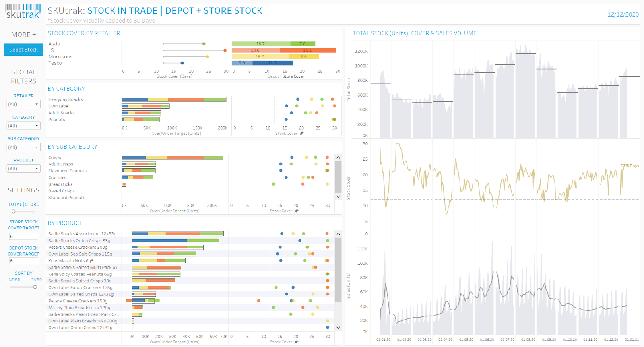Click the RETAILER filter heading
This screenshot has height=347, width=644.
(24, 96)
